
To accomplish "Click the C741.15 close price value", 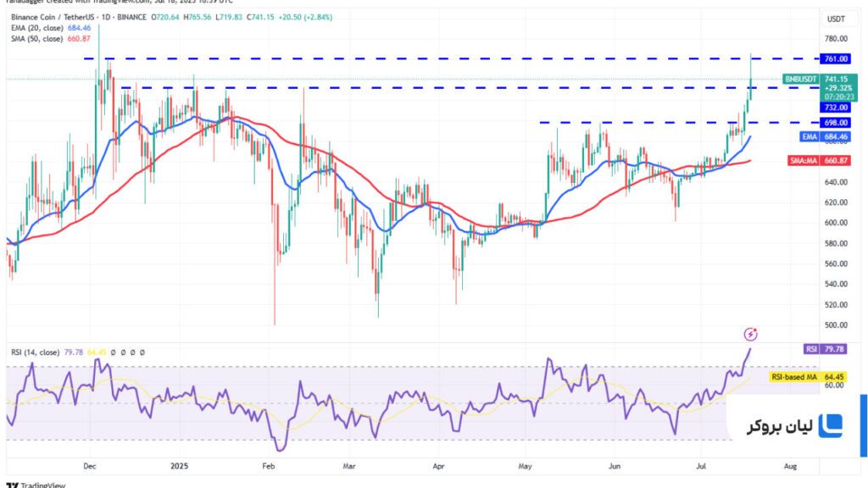I will tap(261, 17).
